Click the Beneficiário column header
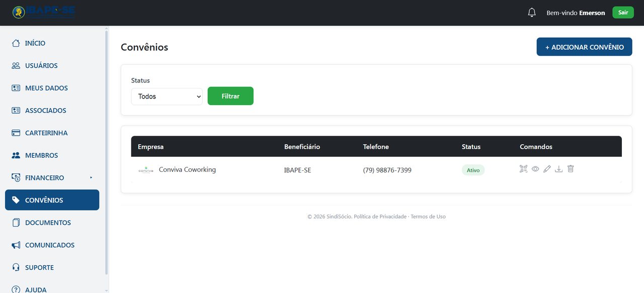The width and height of the screenshot is (644, 293). [x=302, y=147]
